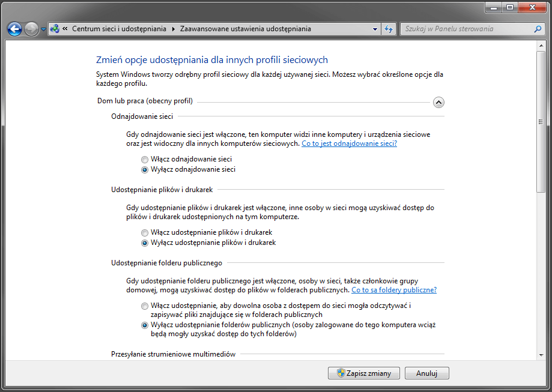Click the double chevron in breadcrumb bar

coord(65,29)
